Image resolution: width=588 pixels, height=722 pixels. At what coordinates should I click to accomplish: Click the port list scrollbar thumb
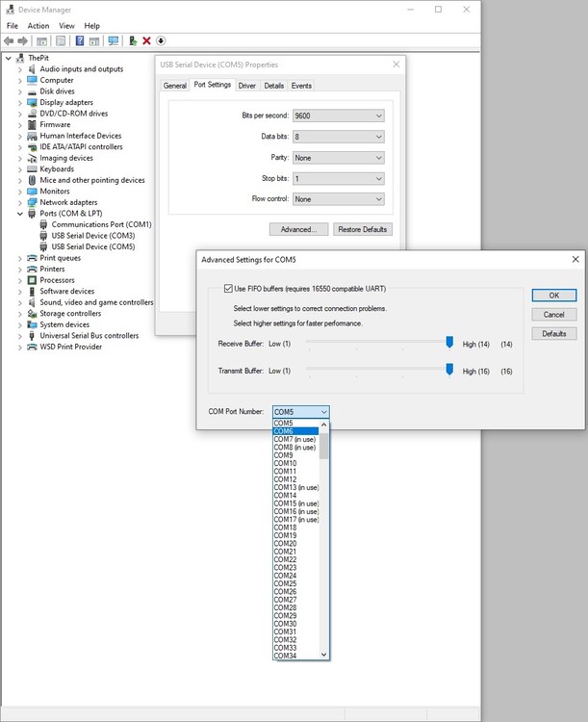[x=323, y=446]
